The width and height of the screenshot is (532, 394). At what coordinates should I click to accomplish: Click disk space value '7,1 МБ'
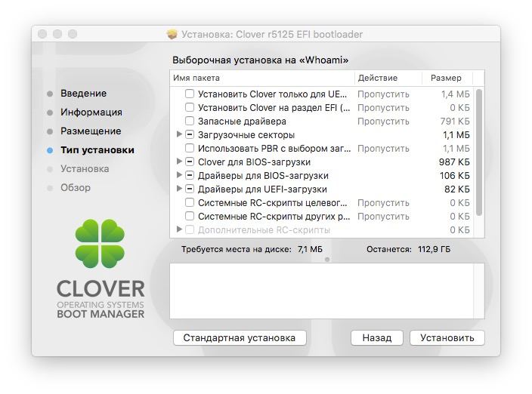point(310,249)
